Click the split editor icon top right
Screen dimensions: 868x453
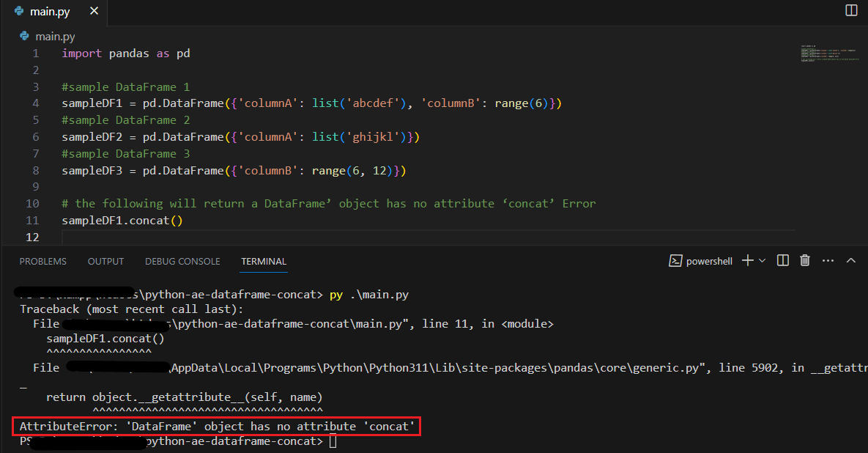coord(850,10)
